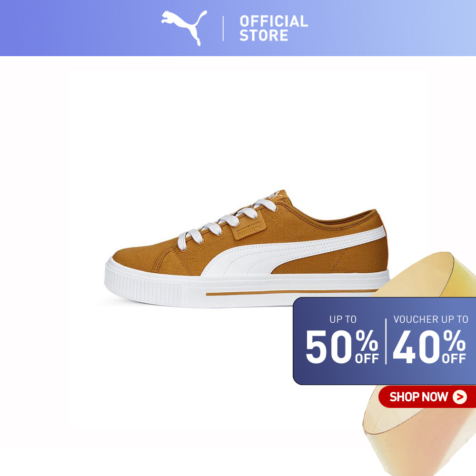
Task: Click the OFFICIAL STORE text
Action: point(274,28)
